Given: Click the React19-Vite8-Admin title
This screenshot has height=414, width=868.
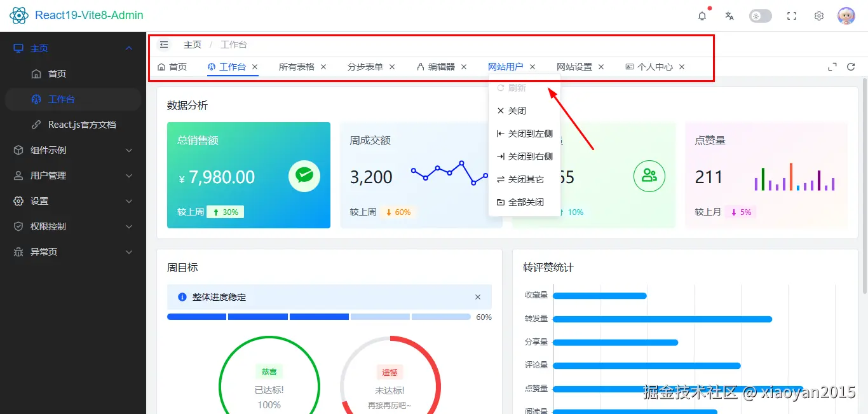Looking at the screenshot, I should (x=90, y=15).
